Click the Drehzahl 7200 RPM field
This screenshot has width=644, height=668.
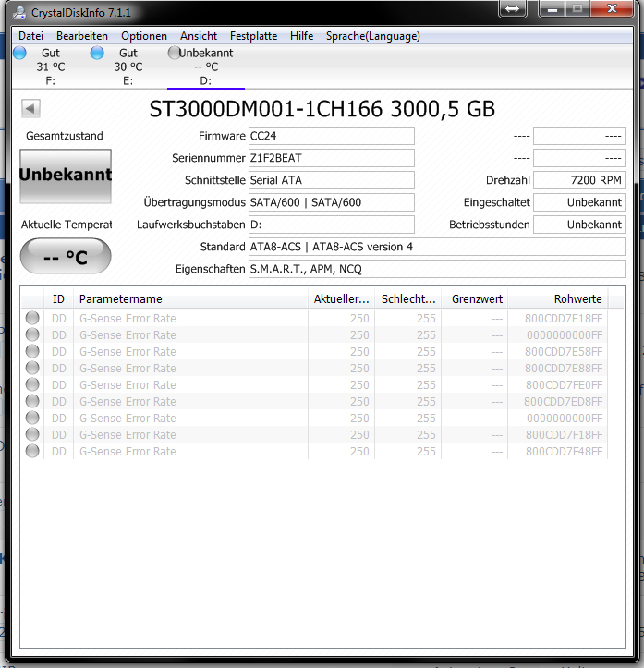tap(578, 180)
